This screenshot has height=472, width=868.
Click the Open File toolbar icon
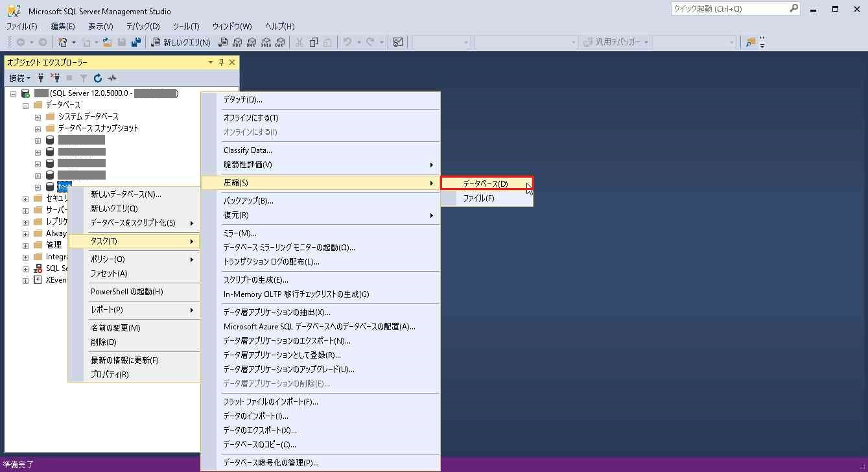(108, 42)
